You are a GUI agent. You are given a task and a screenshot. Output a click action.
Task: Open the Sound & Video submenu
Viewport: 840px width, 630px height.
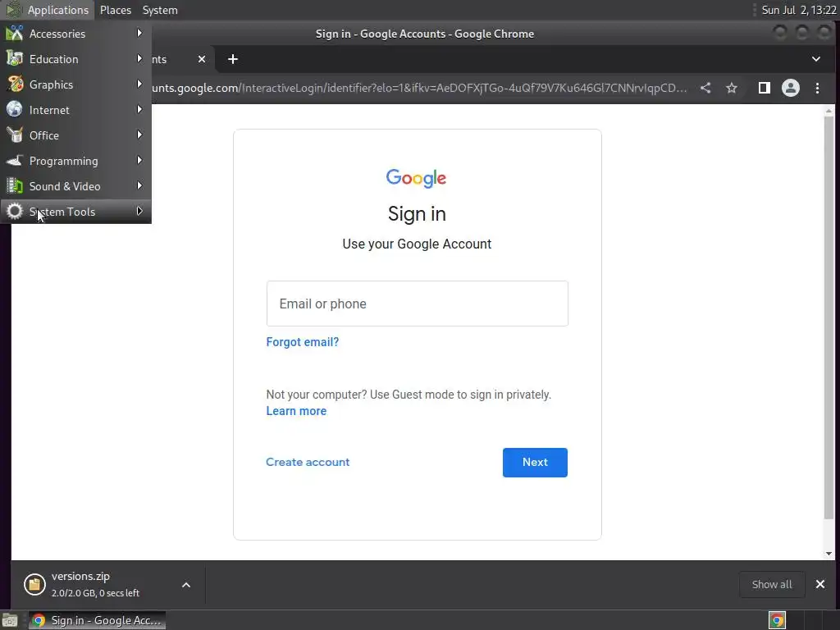75,186
